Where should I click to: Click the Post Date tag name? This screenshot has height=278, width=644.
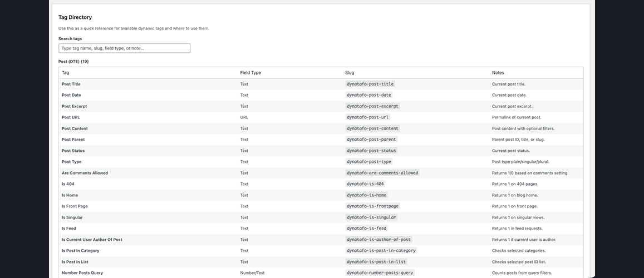pyautogui.click(x=71, y=95)
